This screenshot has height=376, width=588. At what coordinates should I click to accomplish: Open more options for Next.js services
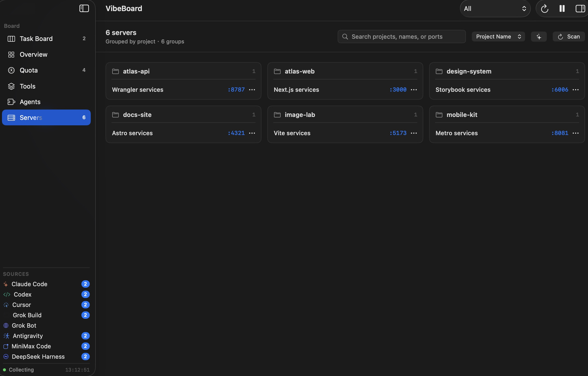pos(414,90)
